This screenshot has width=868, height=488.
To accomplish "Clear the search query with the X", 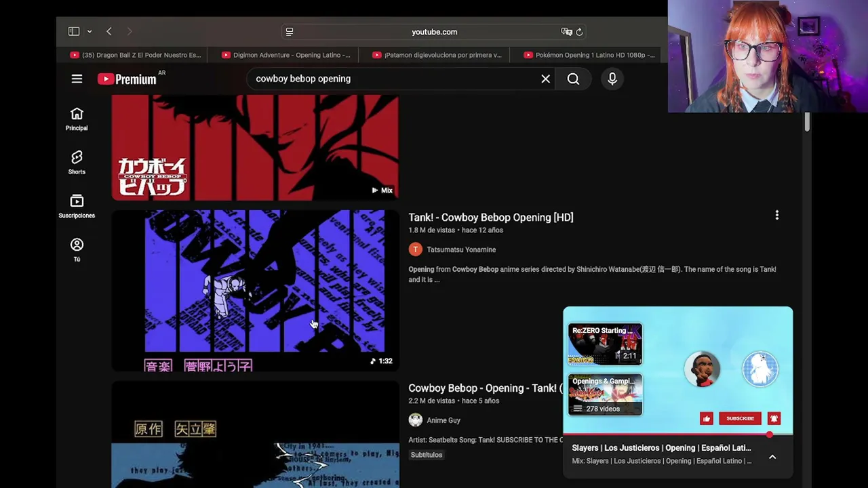I will [545, 79].
